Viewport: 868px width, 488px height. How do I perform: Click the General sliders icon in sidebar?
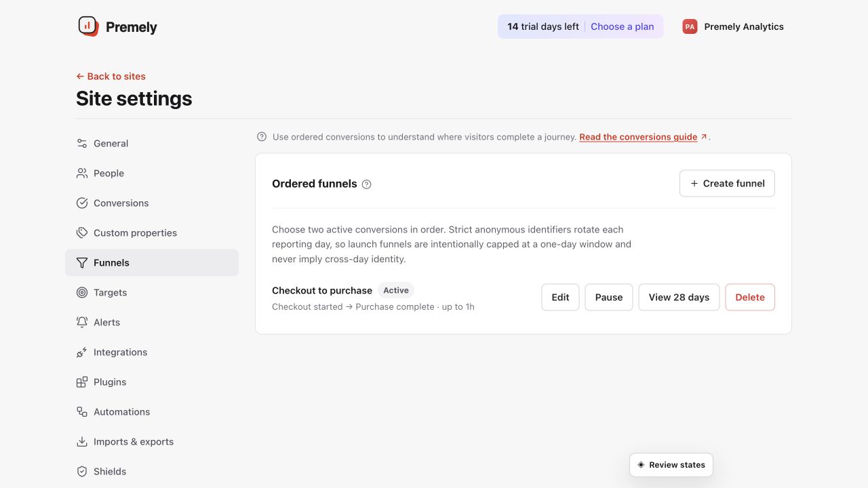point(82,144)
